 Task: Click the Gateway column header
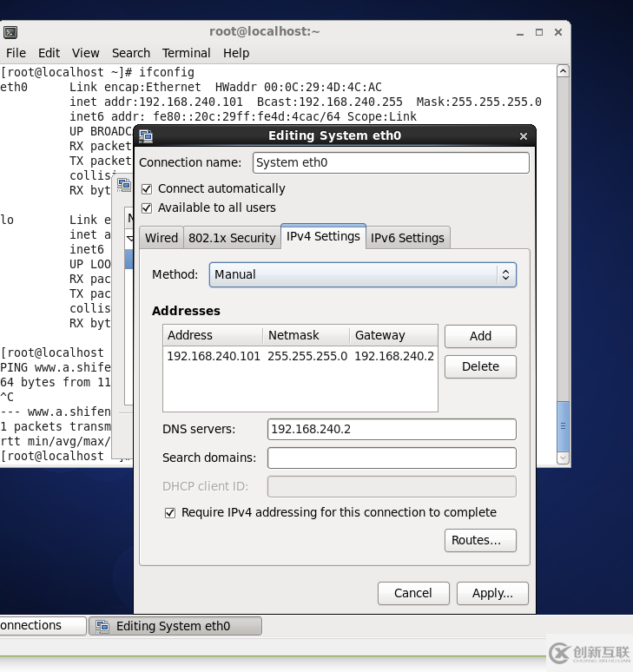pos(393,336)
